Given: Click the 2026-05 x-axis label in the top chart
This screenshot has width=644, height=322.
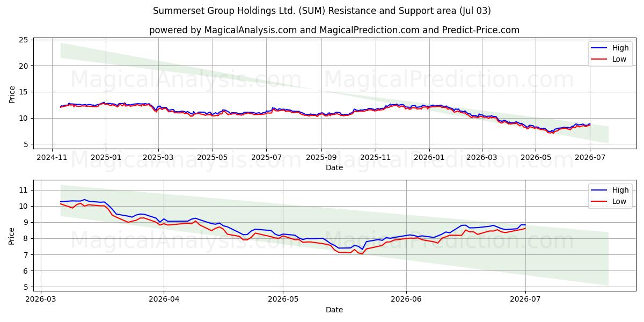Looking at the screenshot, I should [x=535, y=158].
